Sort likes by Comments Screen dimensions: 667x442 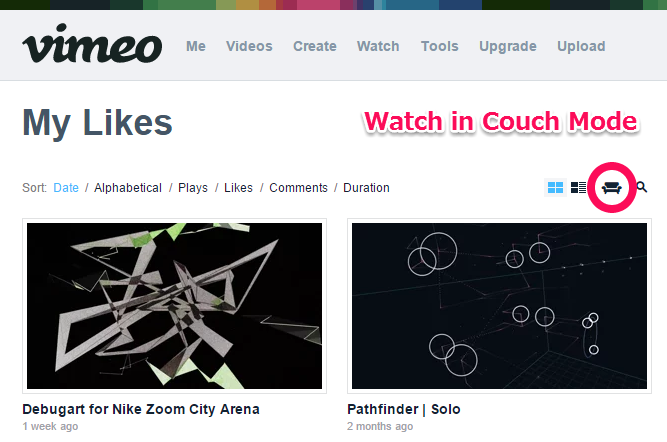point(298,188)
